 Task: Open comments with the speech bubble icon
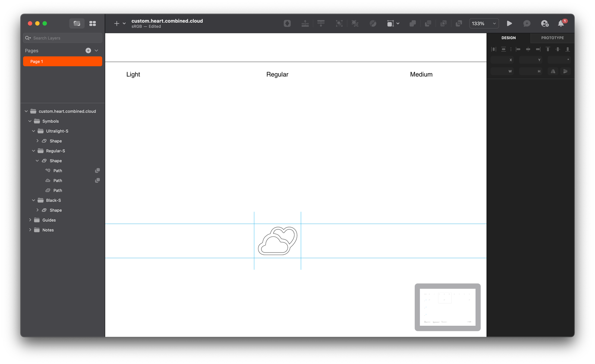[x=527, y=23]
